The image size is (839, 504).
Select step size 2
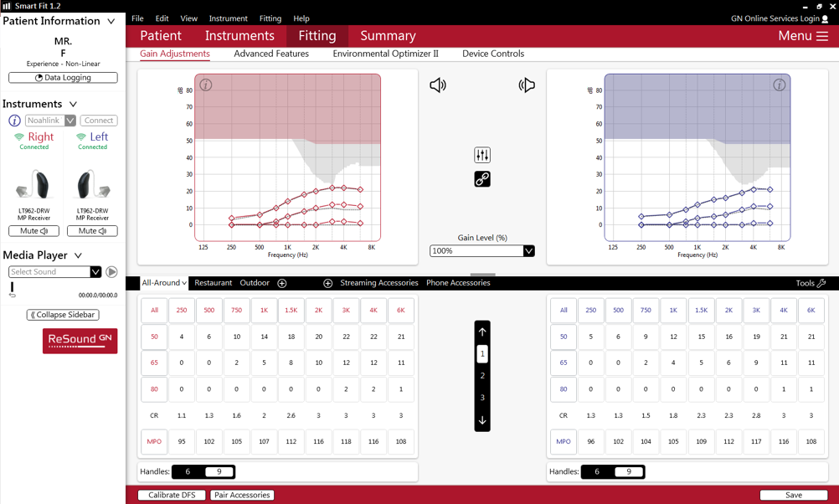(x=482, y=376)
